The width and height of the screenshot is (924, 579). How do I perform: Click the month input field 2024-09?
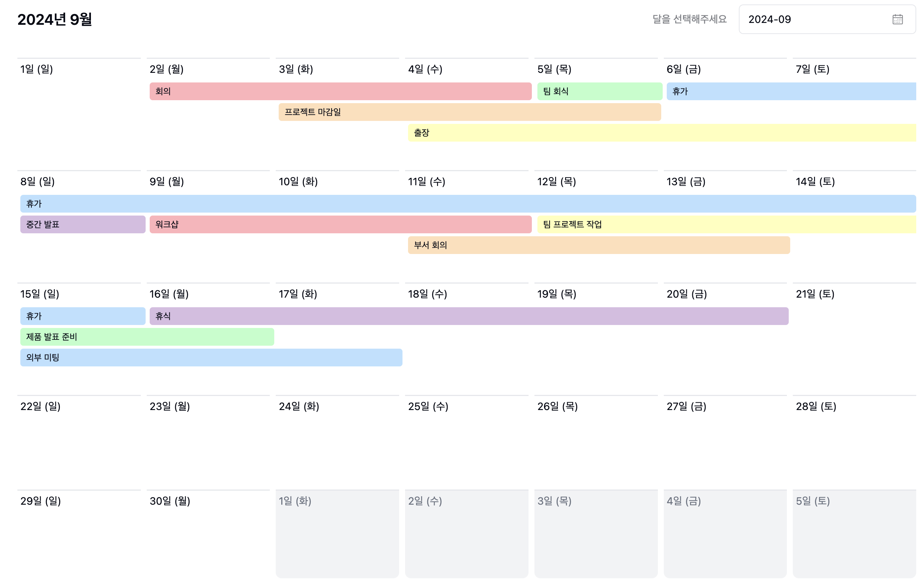804,19
